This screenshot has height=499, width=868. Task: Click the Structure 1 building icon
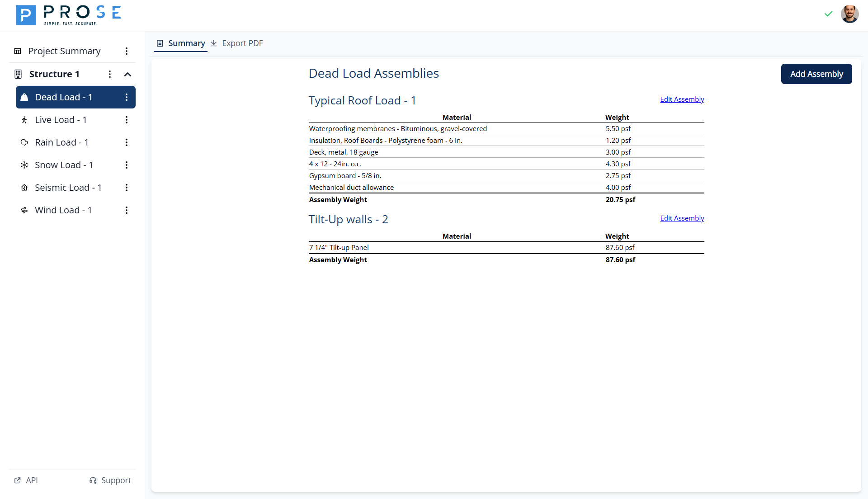click(x=18, y=74)
